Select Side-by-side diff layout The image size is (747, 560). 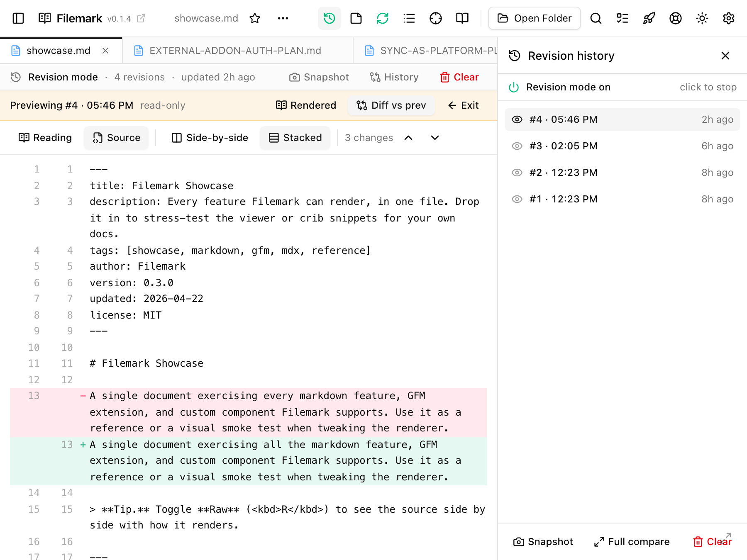210,138
